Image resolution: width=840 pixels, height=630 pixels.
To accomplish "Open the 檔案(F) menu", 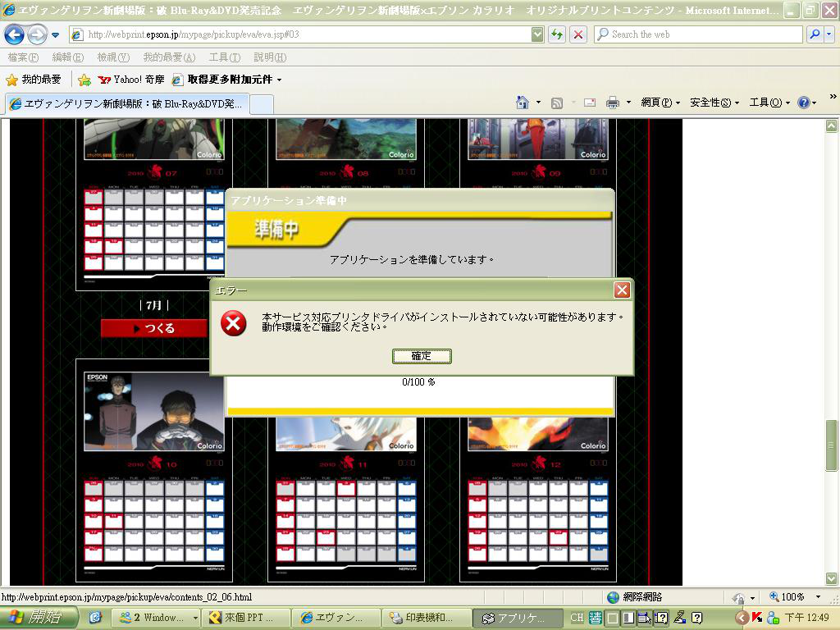I will click(x=23, y=57).
